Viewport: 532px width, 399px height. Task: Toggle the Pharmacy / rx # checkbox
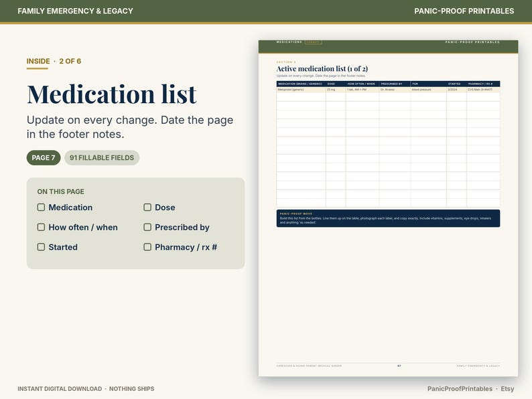[x=147, y=247]
